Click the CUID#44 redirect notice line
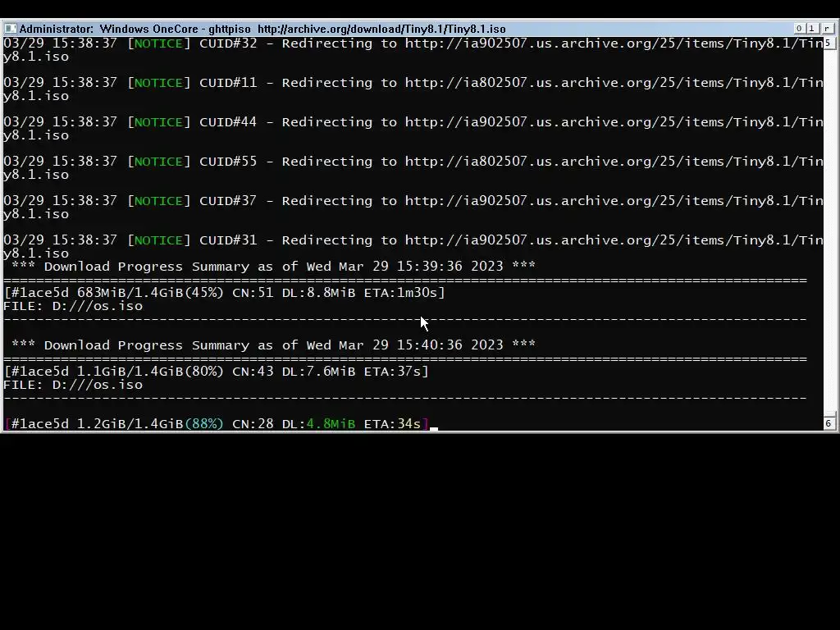The height and width of the screenshot is (630, 840). tap(413, 129)
